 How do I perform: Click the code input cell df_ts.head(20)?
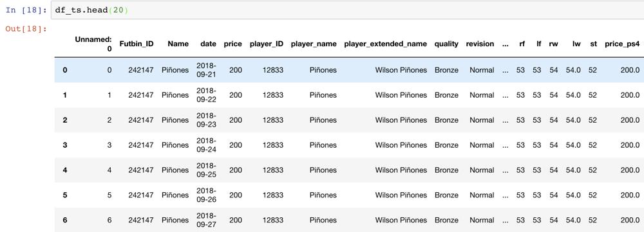(347, 10)
